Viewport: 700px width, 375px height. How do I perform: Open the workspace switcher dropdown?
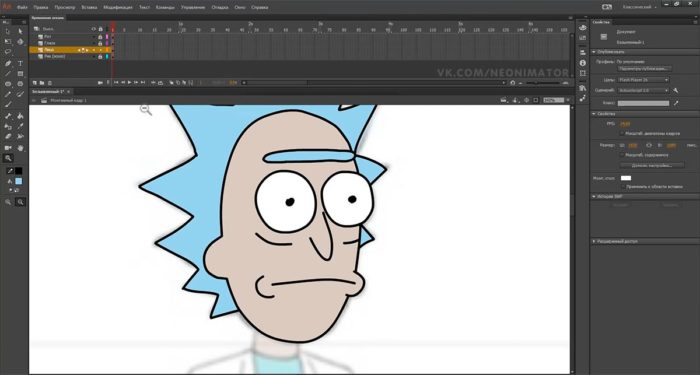click(x=640, y=7)
